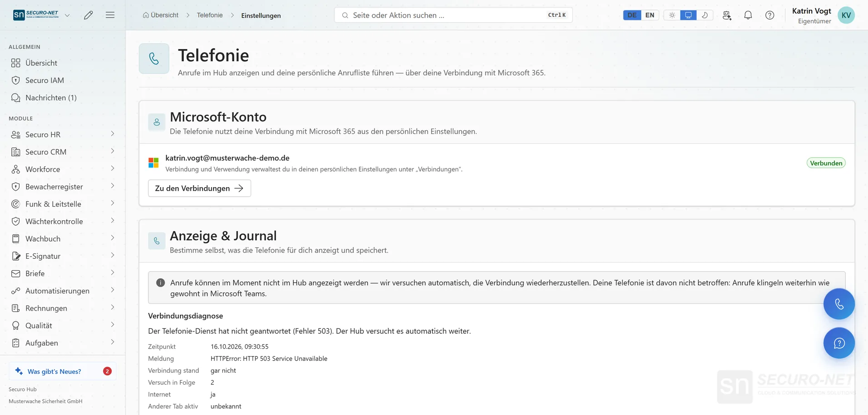Viewport: 868px width, 415px height.
Task: Select light theme sun icon
Action: pyautogui.click(x=672, y=15)
